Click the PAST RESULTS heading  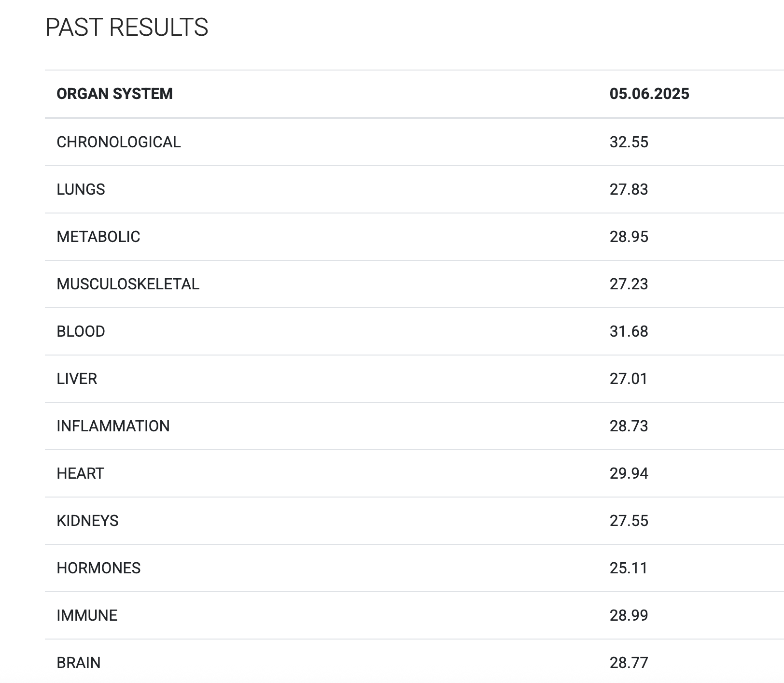126,27
